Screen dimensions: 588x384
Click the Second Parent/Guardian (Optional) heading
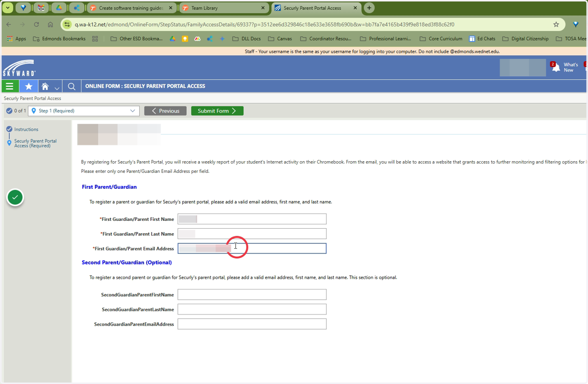point(127,262)
